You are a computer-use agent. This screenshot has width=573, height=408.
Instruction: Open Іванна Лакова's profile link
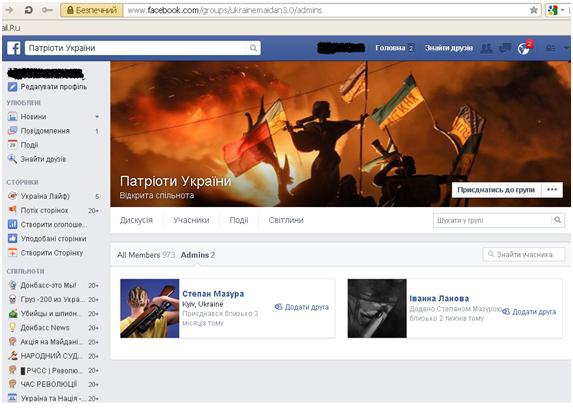(439, 298)
